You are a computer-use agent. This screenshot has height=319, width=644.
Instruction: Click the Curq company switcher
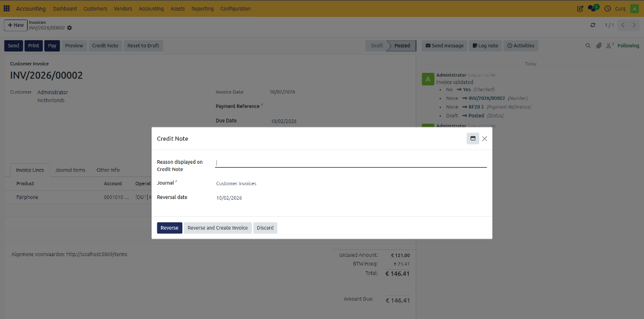click(x=620, y=9)
